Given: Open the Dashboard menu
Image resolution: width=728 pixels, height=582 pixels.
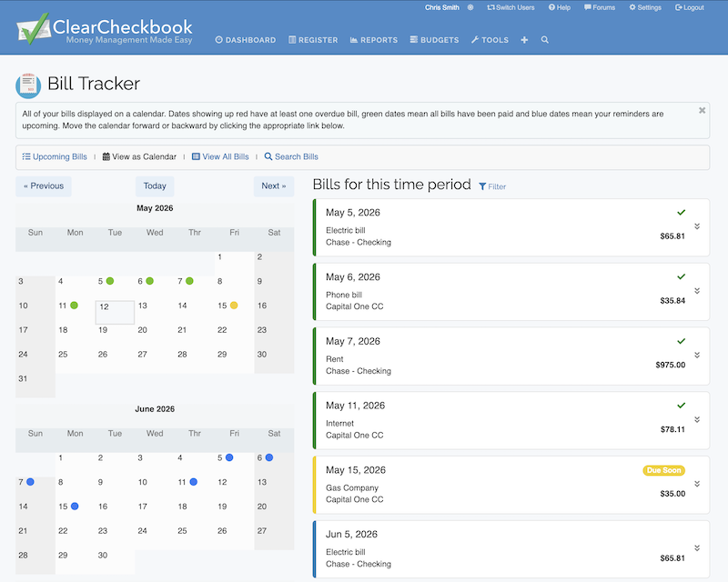Looking at the screenshot, I should (x=246, y=40).
